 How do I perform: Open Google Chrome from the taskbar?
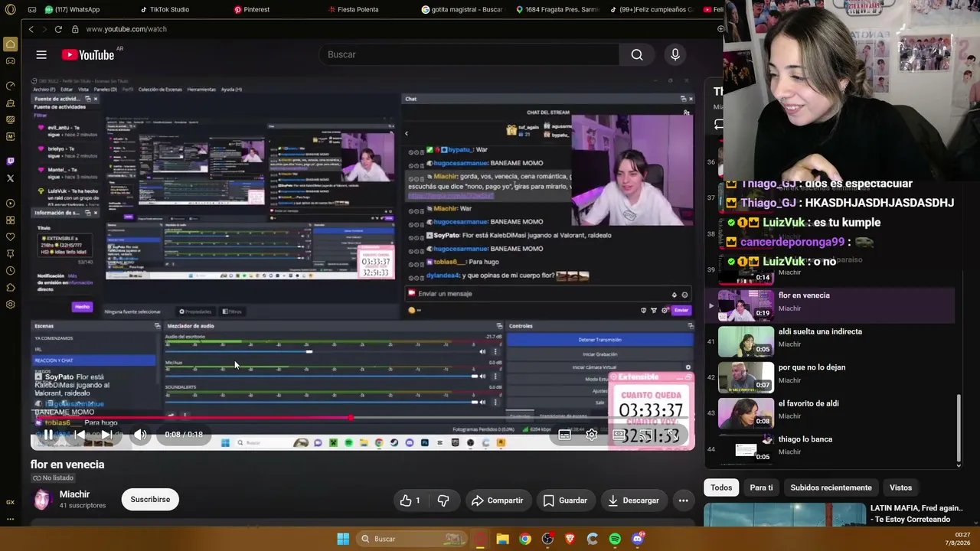coord(524,539)
